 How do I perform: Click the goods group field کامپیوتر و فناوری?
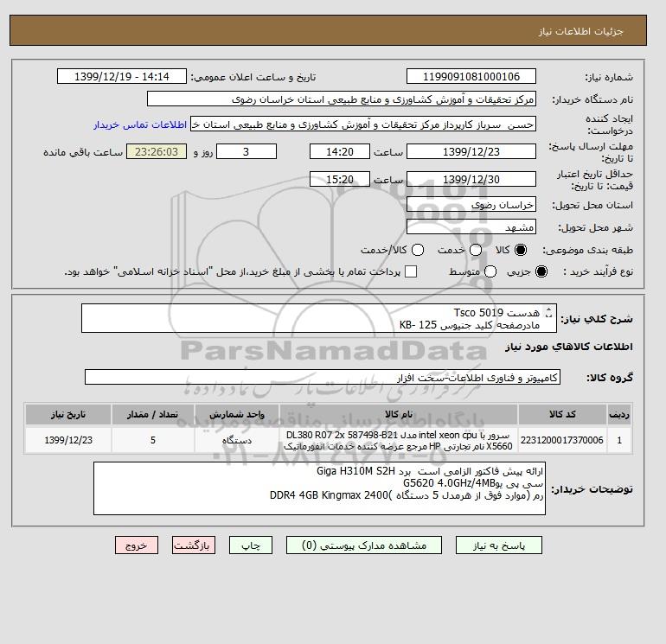323,377
